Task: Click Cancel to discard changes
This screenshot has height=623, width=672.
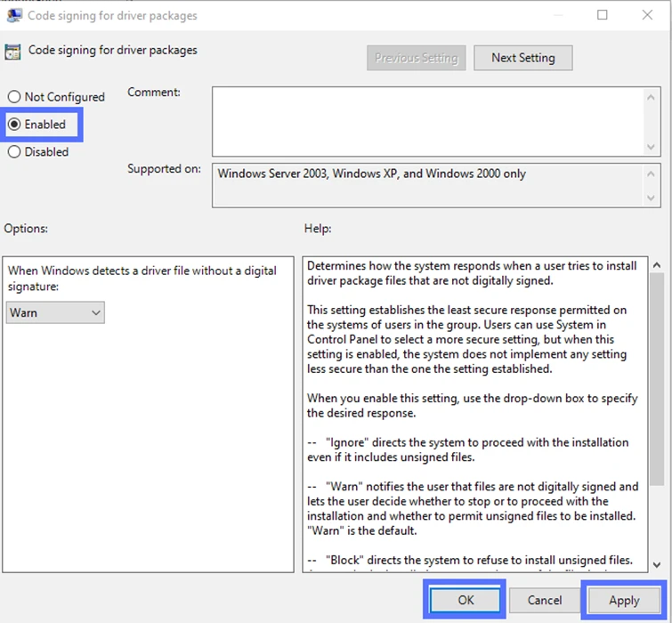Action: pyautogui.click(x=545, y=601)
